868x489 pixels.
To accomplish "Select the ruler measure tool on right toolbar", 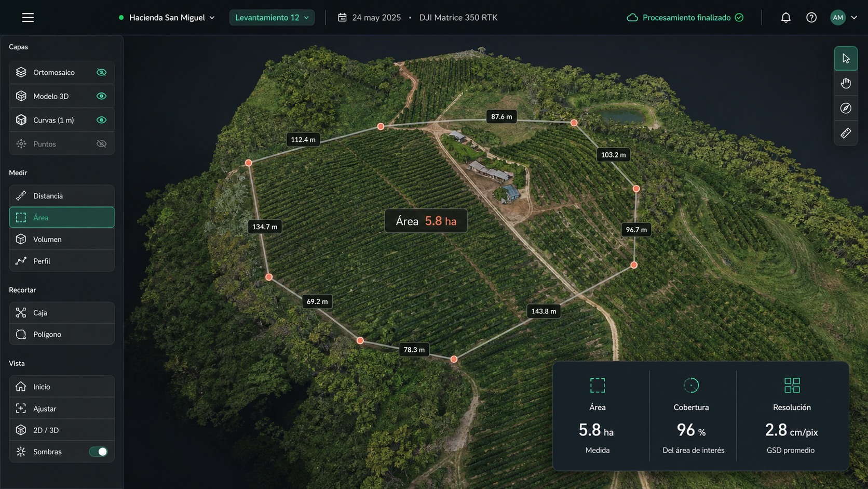I will [846, 133].
